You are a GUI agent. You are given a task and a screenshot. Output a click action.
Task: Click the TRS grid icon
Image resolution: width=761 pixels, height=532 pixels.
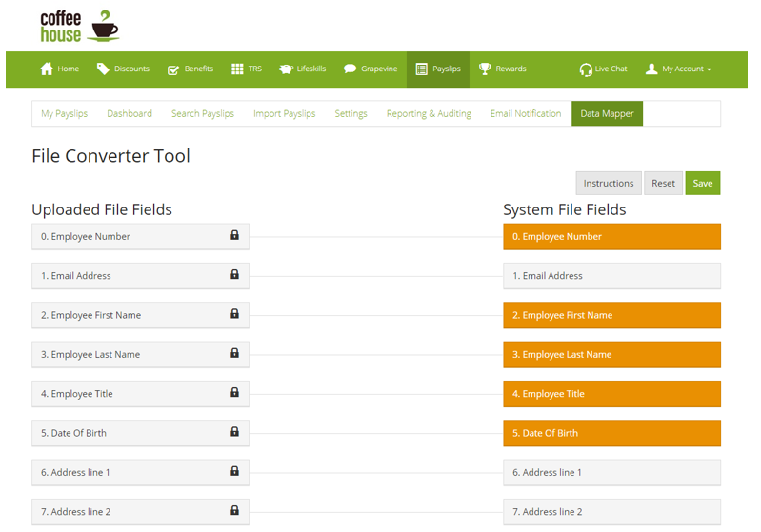[x=237, y=69]
